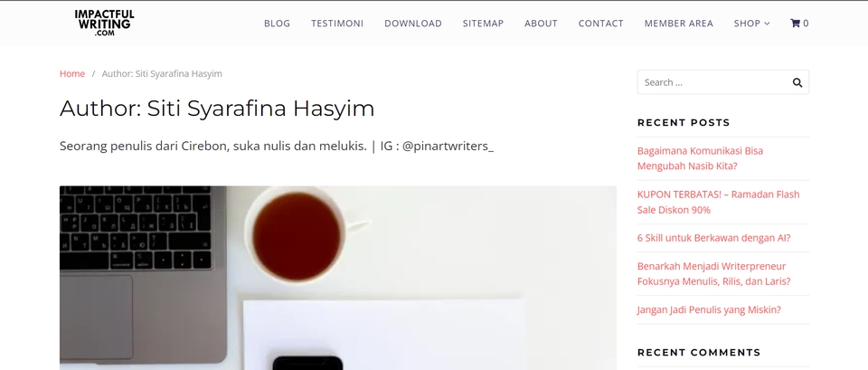
Task: Expand the SHOP dropdown menu
Action: [751, 24]
